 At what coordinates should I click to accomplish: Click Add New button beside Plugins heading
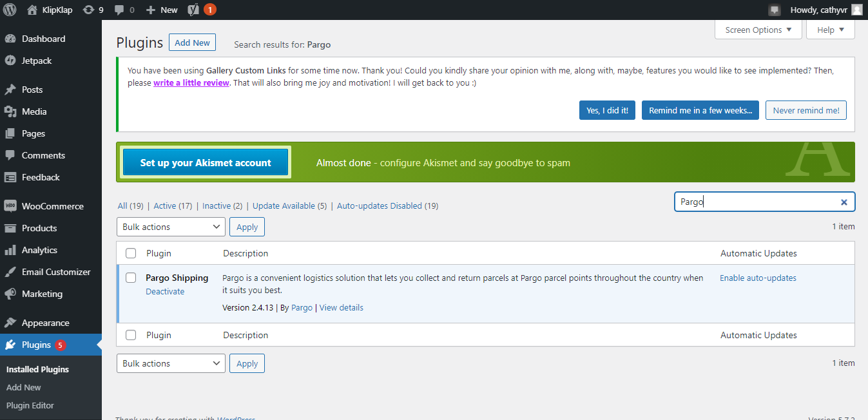tap(192, 43)
